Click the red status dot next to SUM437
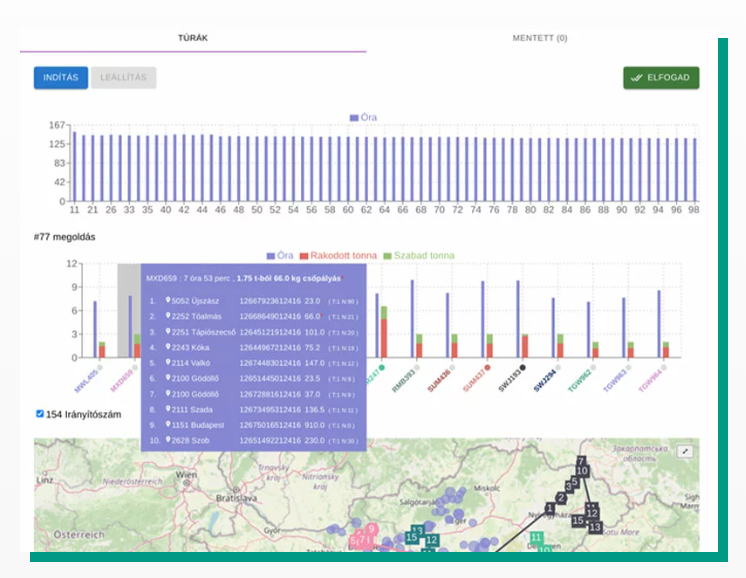The height and width of the screenshot is (578, 746). (487, 367)
